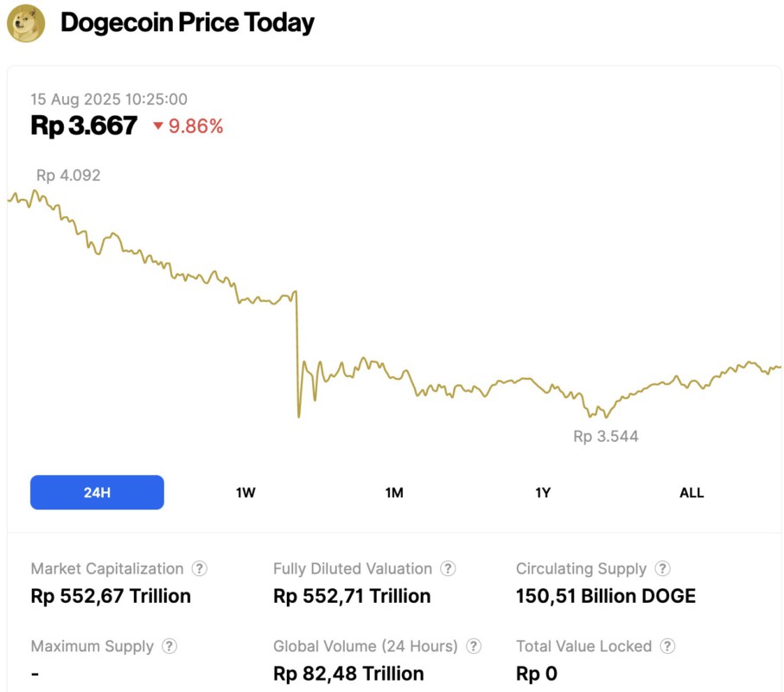Click the Circulating Supply question mark
784x692 pixels.
click(662, 568)
